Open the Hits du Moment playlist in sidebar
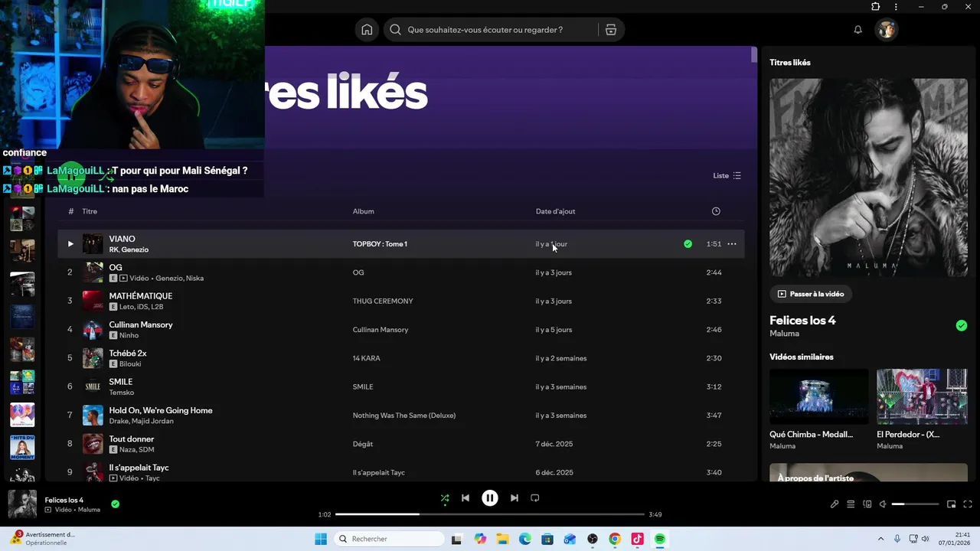Viewport: 980px width, 551px height. point(22,447)
